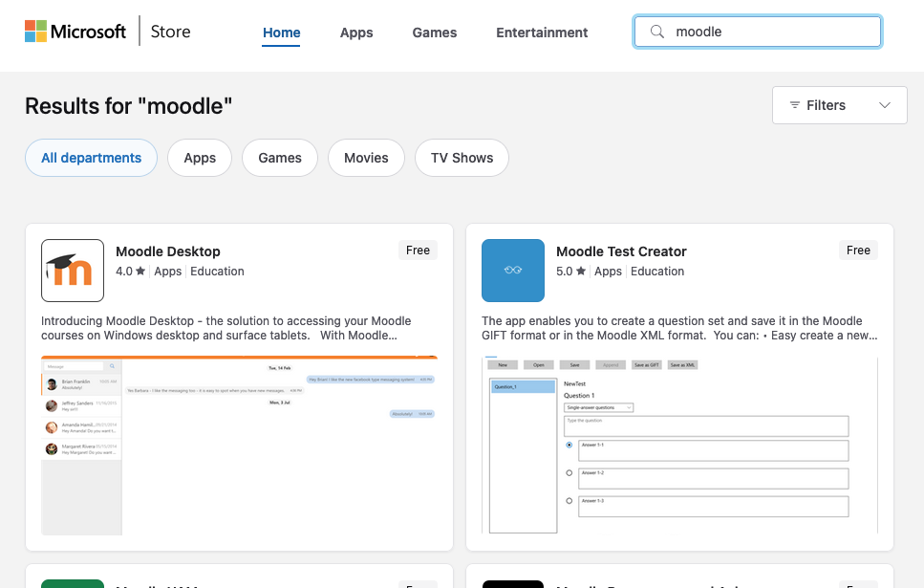Screen dimensions: 924x588
Task: Filter results by Games chip
Action: pos(280,158)
